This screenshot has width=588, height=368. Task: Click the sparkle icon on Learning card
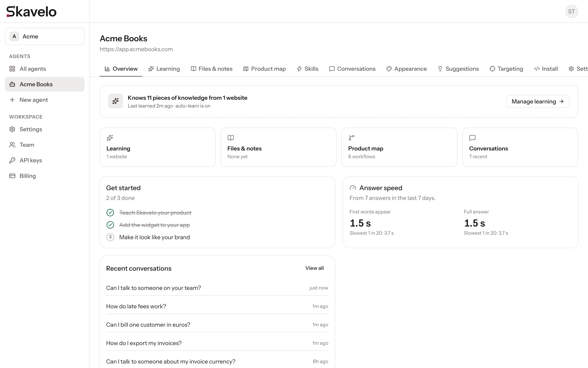[x=110, y=138]
